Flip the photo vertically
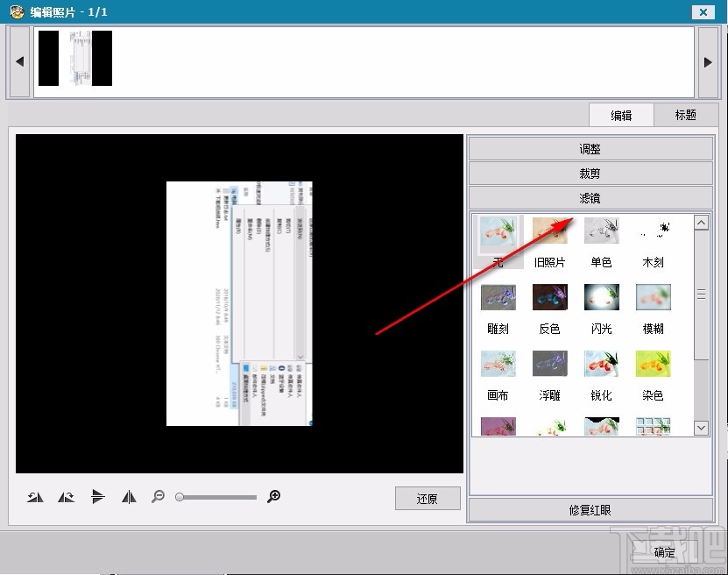This screenshot has height=575, width=728. tap(98, 496)
